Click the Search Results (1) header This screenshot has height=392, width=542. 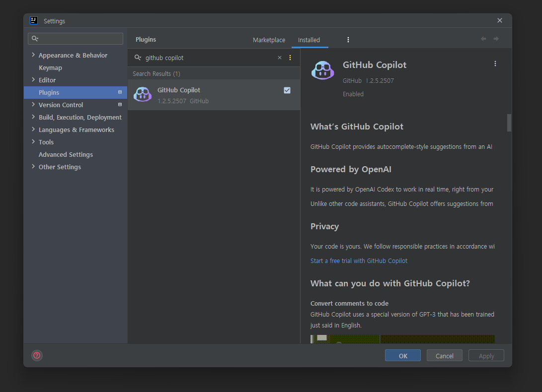[156, 73]
